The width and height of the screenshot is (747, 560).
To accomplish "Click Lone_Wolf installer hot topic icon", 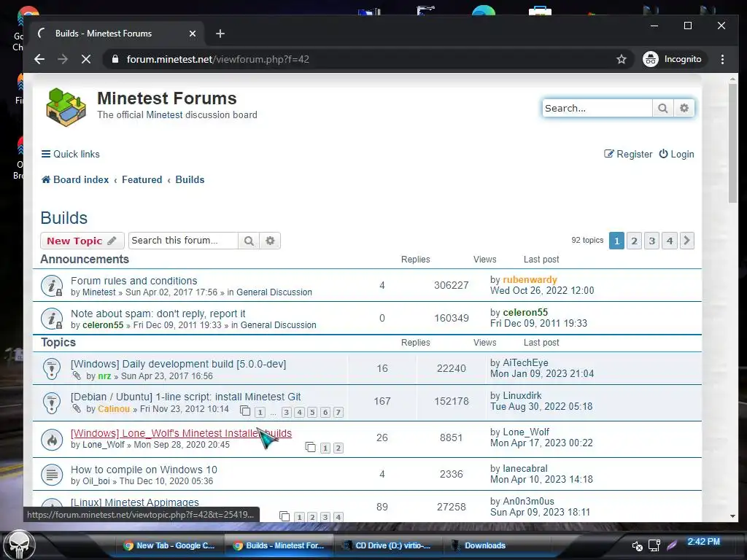I will (x=52, y=440).
